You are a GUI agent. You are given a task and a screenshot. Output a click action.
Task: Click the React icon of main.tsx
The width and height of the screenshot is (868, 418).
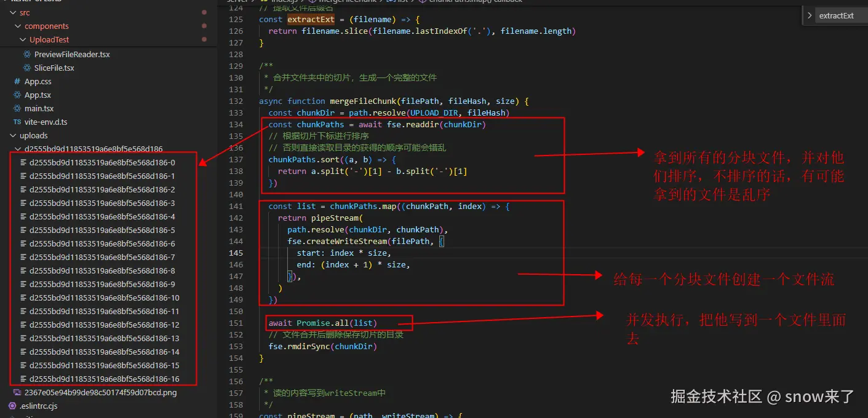click(17, 108)
